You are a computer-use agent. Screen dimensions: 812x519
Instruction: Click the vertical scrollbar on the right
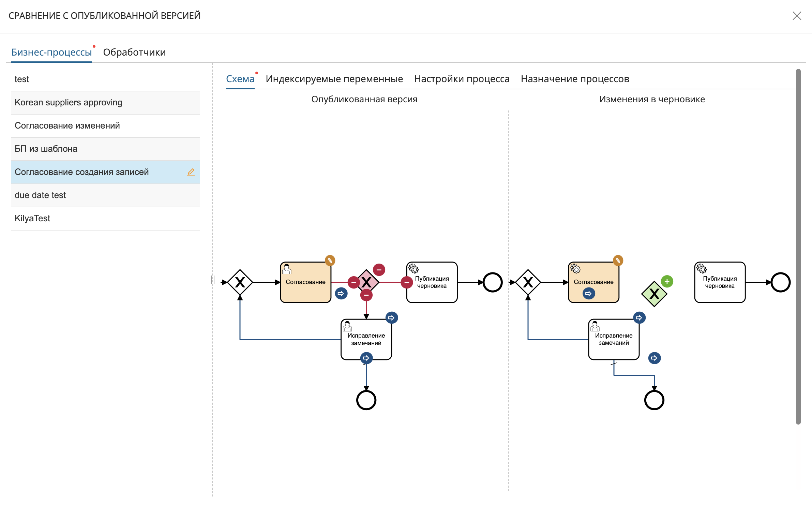[798, 246]
